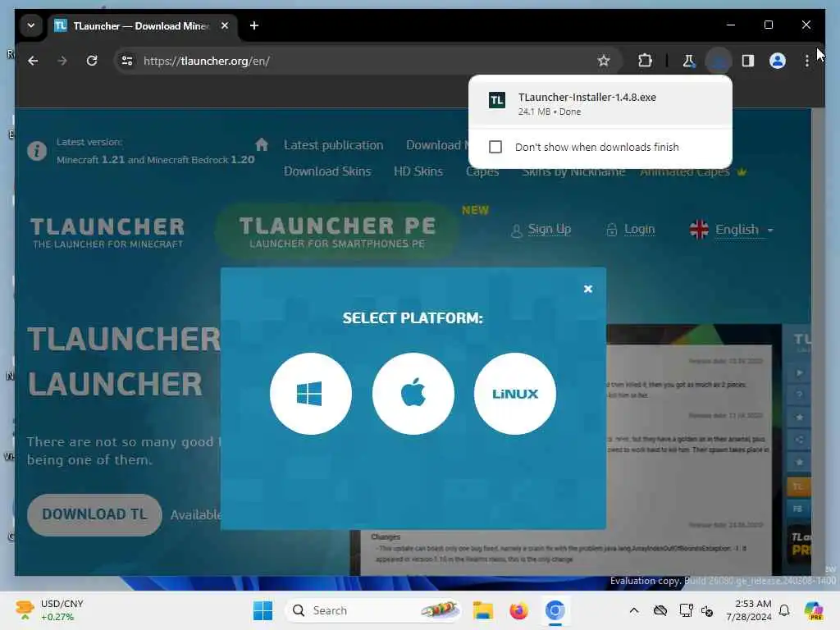Open the Extensions puzzle icon
840x630 pixels.
[645, 61]
